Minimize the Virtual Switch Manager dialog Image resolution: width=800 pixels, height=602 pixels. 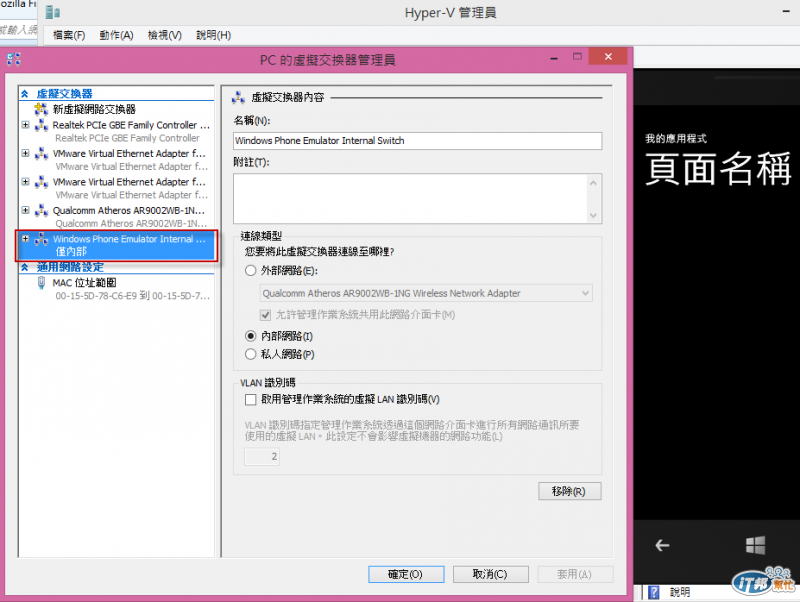pos(554,58)
